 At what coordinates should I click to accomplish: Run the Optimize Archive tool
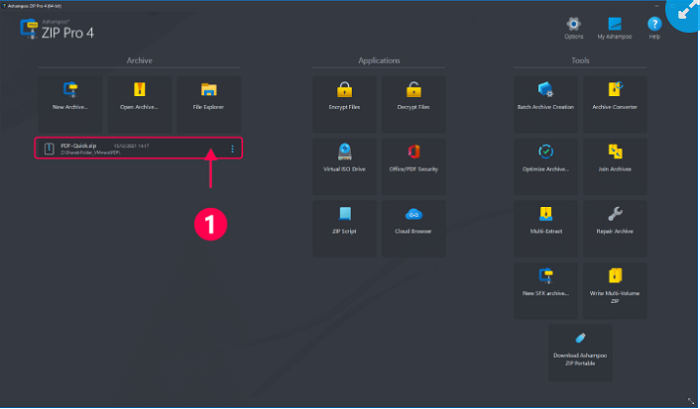[546, 166]
